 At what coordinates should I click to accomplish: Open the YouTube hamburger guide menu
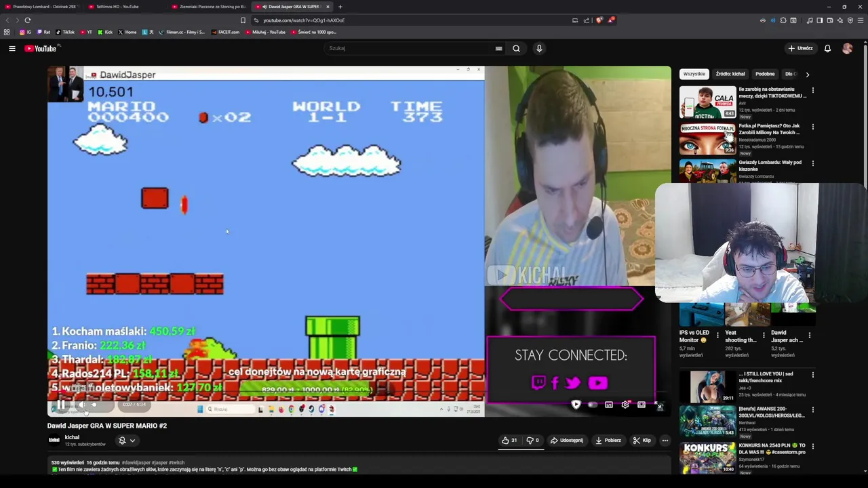tap(12, 48)
